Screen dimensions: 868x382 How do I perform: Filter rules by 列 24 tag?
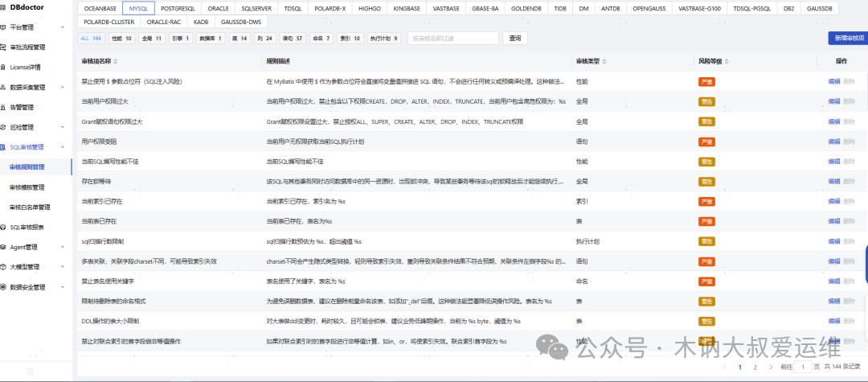tap(264, 39)
